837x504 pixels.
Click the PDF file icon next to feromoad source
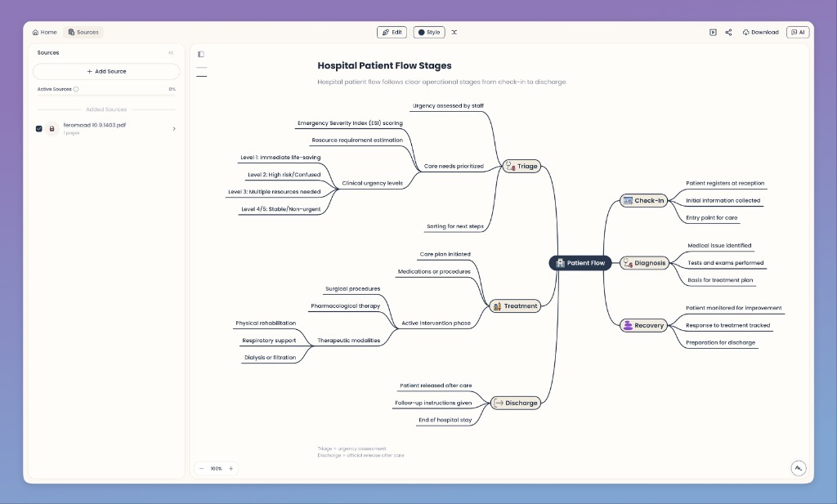click(51, 128)
